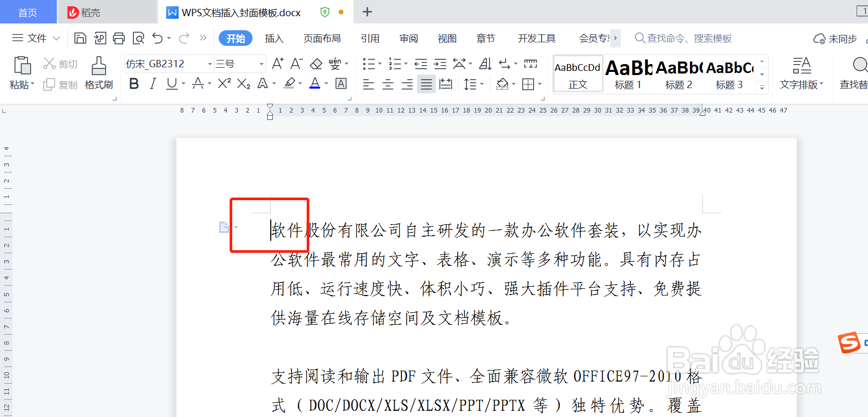
Task: Expand the shading fill dropdown arrow
Action: [513, 84]
